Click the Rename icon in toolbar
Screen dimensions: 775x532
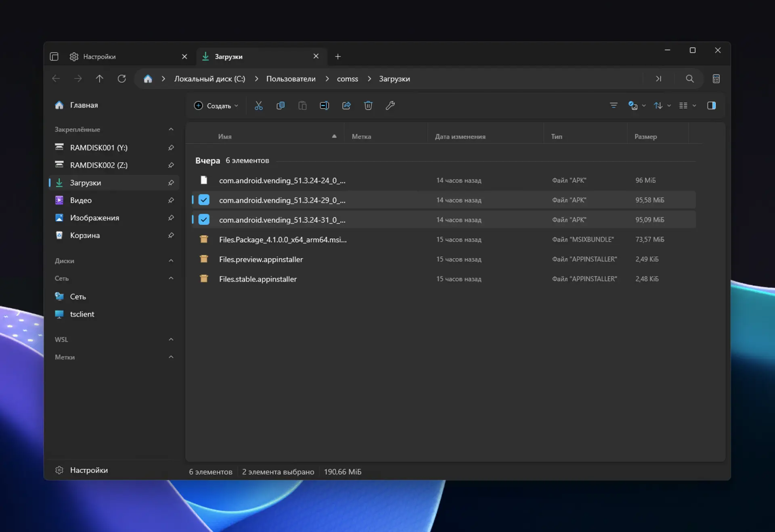click(x=325, y=106)
